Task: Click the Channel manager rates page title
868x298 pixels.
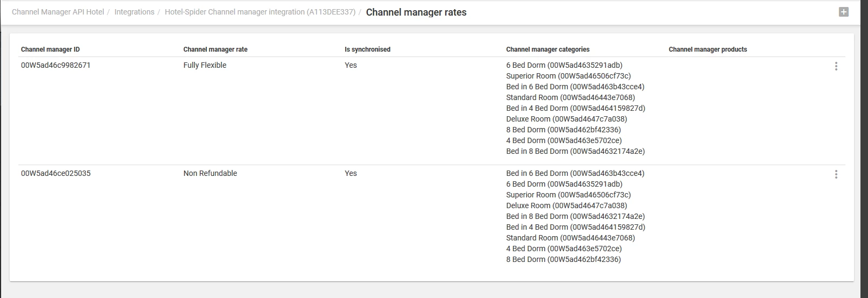Action: [416, 12]
